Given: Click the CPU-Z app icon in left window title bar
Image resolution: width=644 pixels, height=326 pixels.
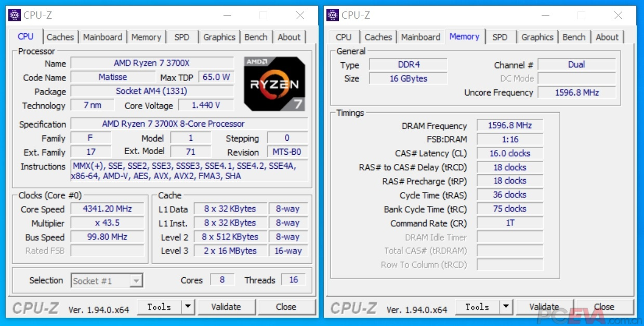Looking at the screenshot, I should click(x=15, y=15).
